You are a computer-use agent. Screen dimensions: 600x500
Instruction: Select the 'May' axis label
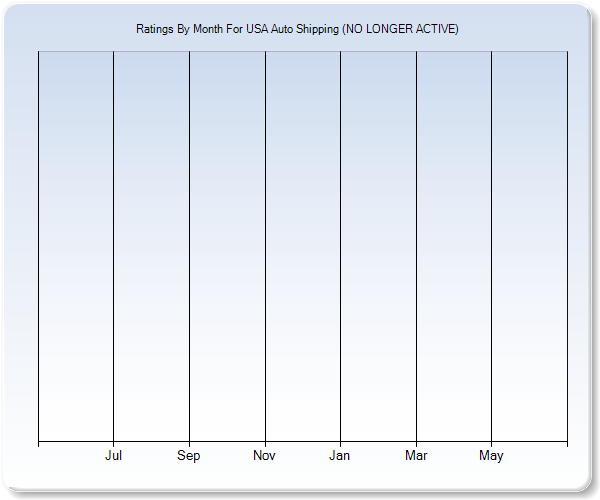[x=491, y=456]
